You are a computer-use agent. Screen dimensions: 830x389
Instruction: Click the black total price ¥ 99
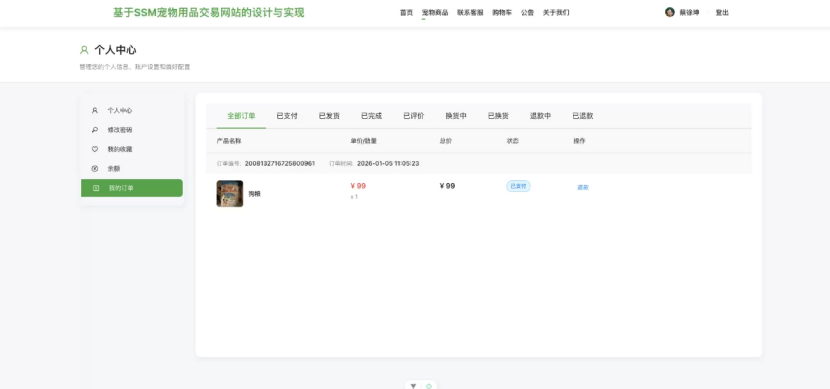click(x=447, y=186)
